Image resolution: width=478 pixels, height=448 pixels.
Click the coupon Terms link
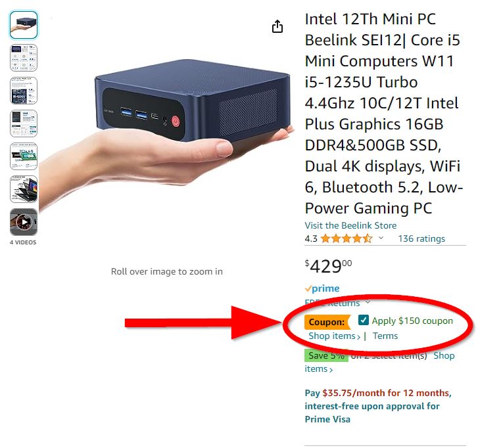pyautogui.click(x=385, y=336)
